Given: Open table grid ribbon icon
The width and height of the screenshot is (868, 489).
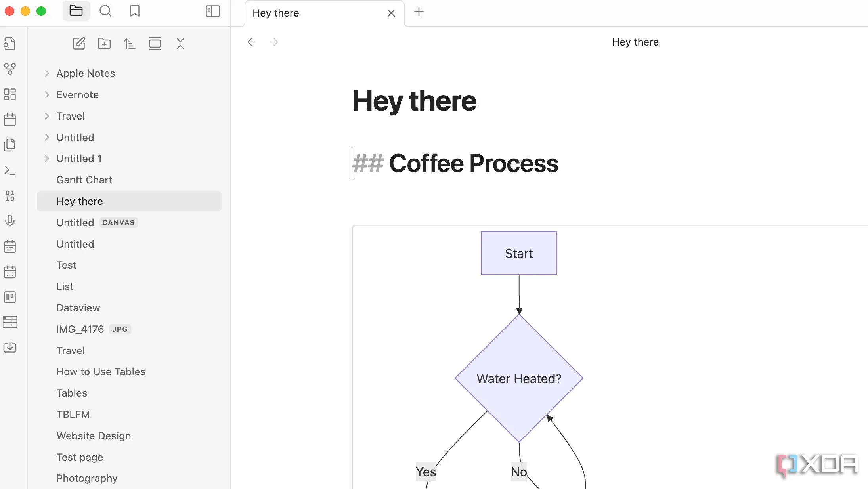Looking at the screenshot, I should pyautogui.click(x=10, y=322).
